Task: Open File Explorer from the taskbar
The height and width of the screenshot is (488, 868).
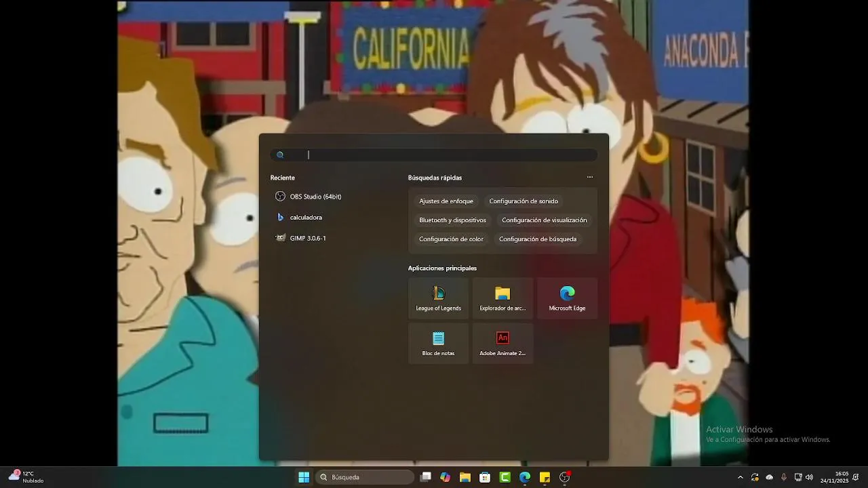Action: [x=465, y=477]
